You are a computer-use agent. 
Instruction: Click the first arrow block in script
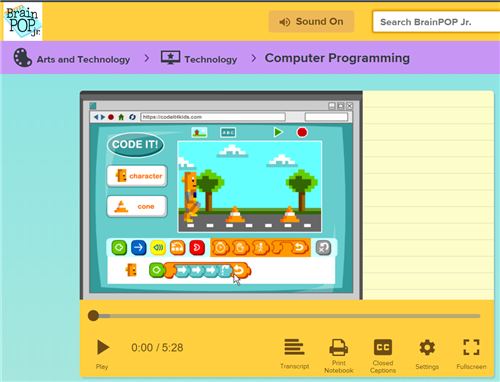[182, 270]
